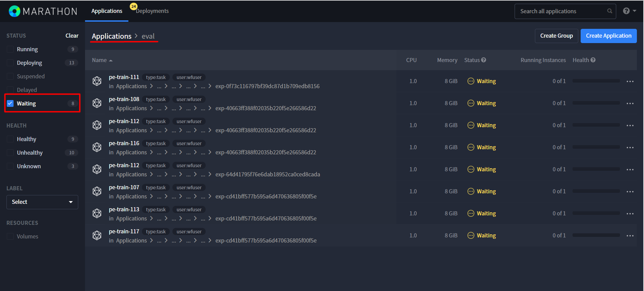Click the Create Application button
The image size is (644, 291).
point(608,36)
